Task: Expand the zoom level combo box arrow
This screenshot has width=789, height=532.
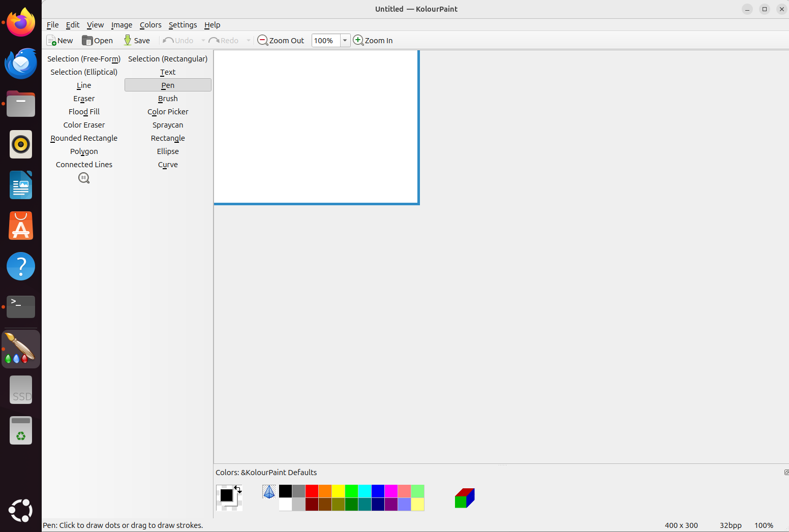Action: [345, 41]
